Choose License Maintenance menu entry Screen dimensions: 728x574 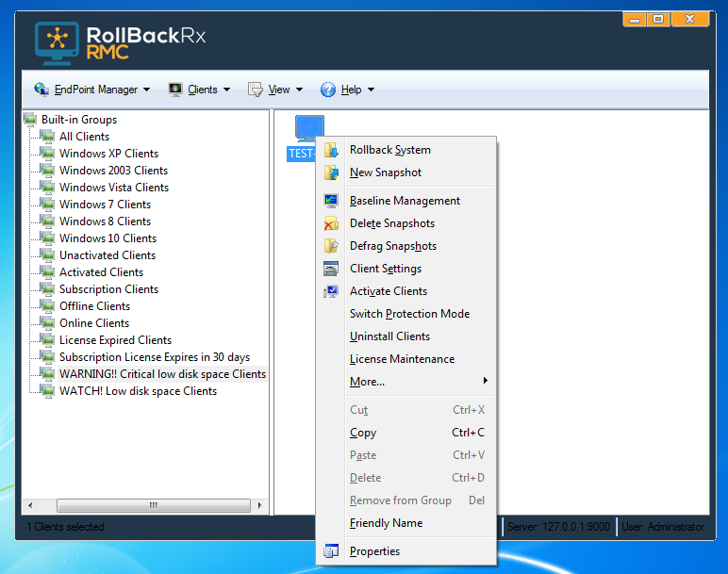tap(405, 359)
